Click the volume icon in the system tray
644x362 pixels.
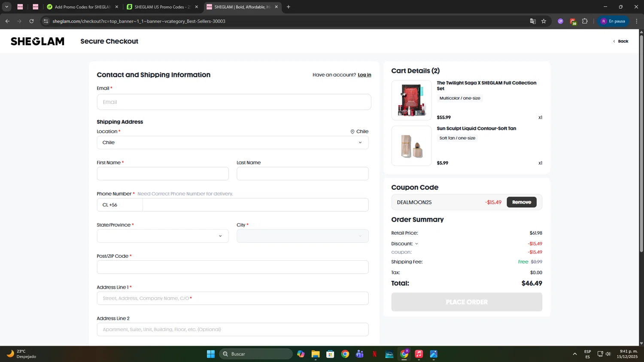(608, 354)
